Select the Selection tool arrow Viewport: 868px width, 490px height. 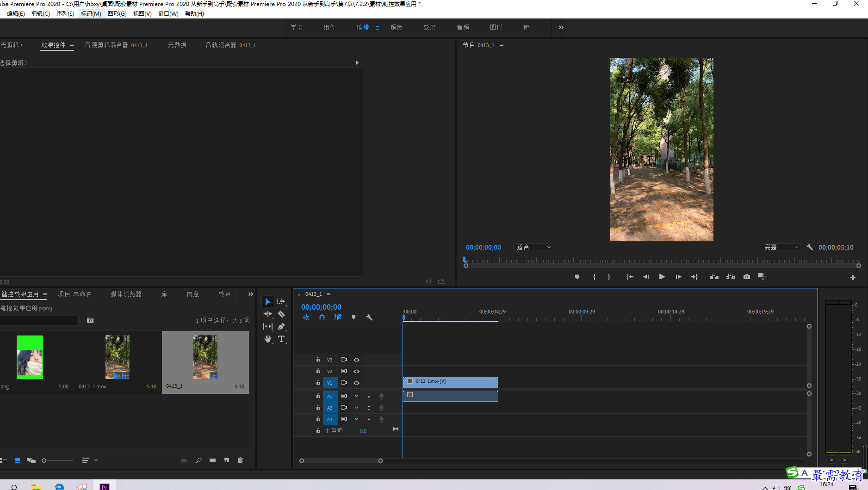(x=268, y=302)
